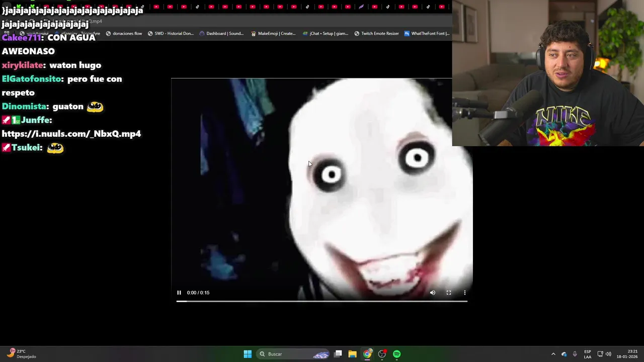This screenshot has height=362, width=644.
Task: Click username xirykilate in chat overlay
Action: point(23,65)
